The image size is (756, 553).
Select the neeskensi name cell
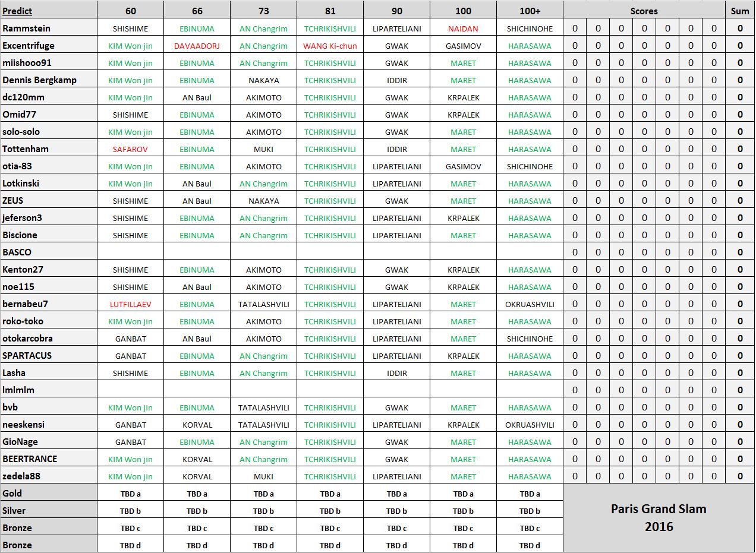[x=49, y=424]
